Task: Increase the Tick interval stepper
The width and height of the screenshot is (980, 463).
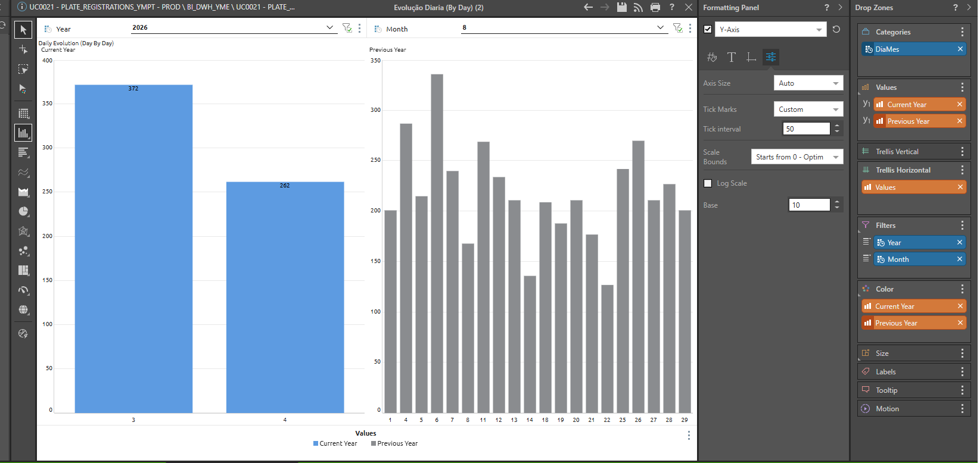Action: tap(837, 126)
